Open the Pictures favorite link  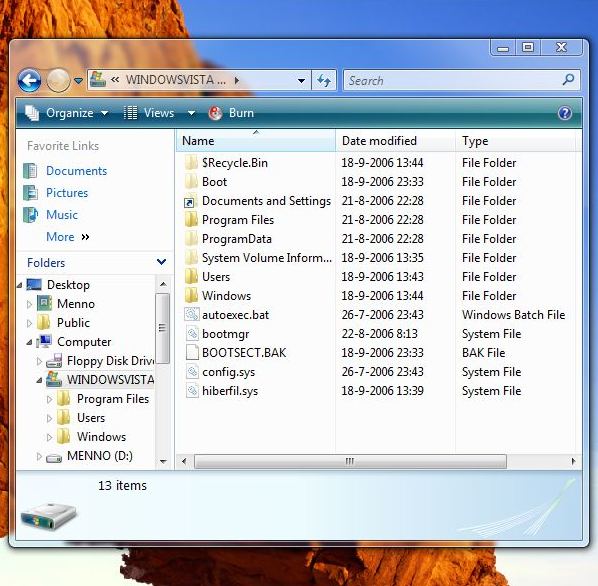67,193
